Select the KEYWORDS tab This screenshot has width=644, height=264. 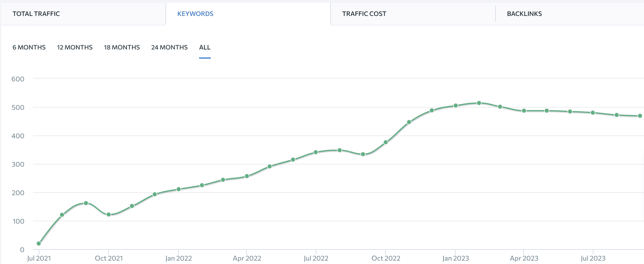pyautogui.click(x=248, y=14)
